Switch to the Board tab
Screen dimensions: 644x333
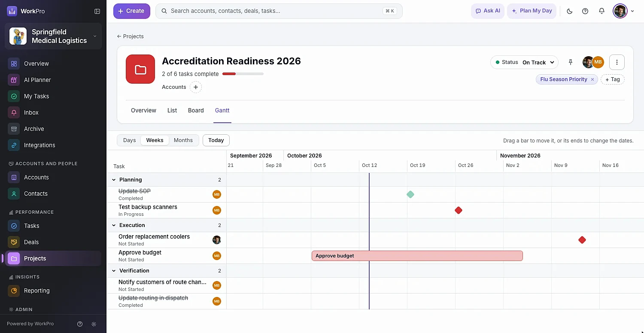(196, 110)
